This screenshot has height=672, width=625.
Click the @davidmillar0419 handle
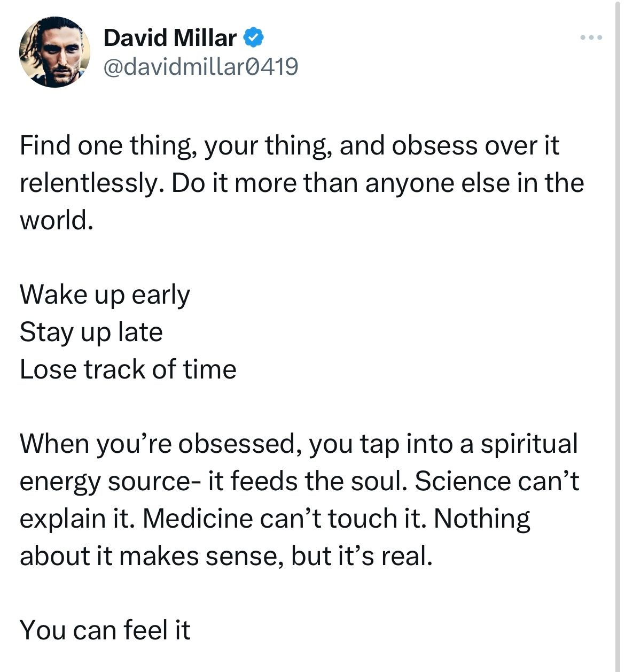(x=200, y=67)
